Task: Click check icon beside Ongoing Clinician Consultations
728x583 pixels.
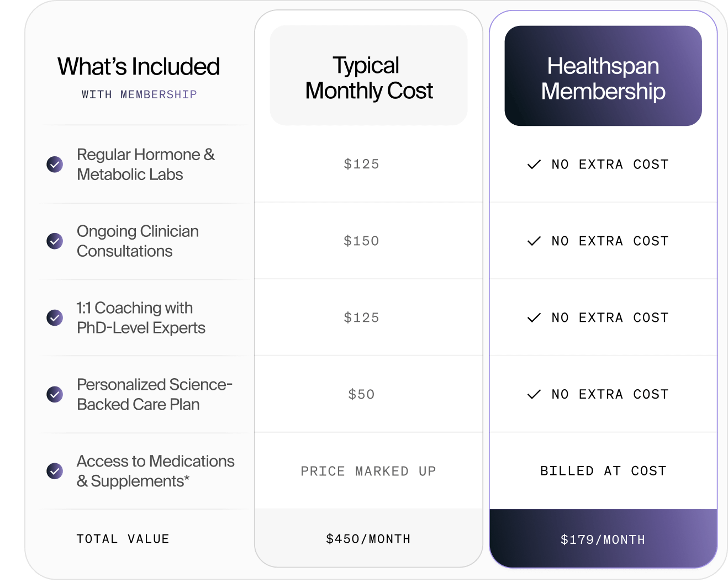Action: (x=55, y=241)
